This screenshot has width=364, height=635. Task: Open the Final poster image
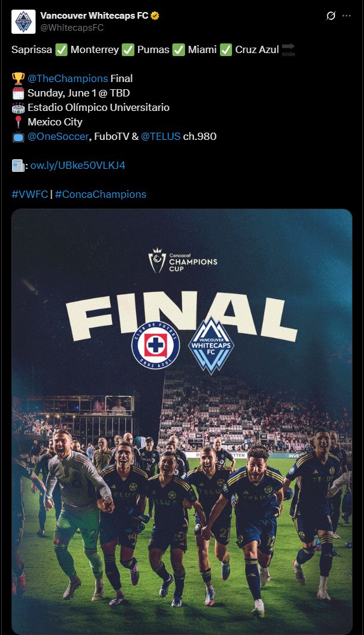click(x=182, y=422)
